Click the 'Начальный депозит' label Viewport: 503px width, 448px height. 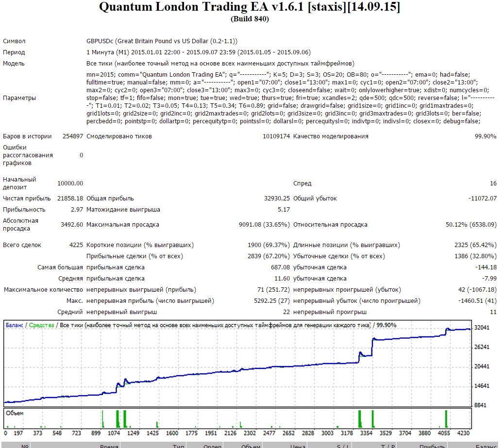tap(19, 183)
